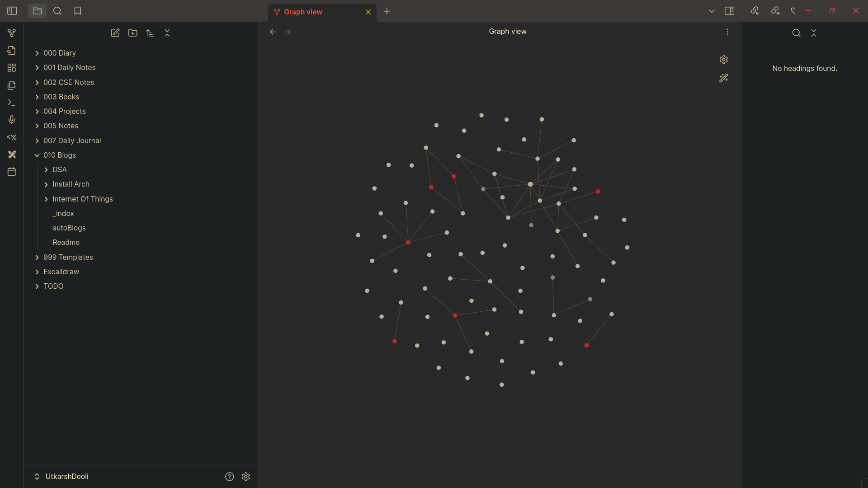Open command palette terminal icon

[x=12, y=103]
